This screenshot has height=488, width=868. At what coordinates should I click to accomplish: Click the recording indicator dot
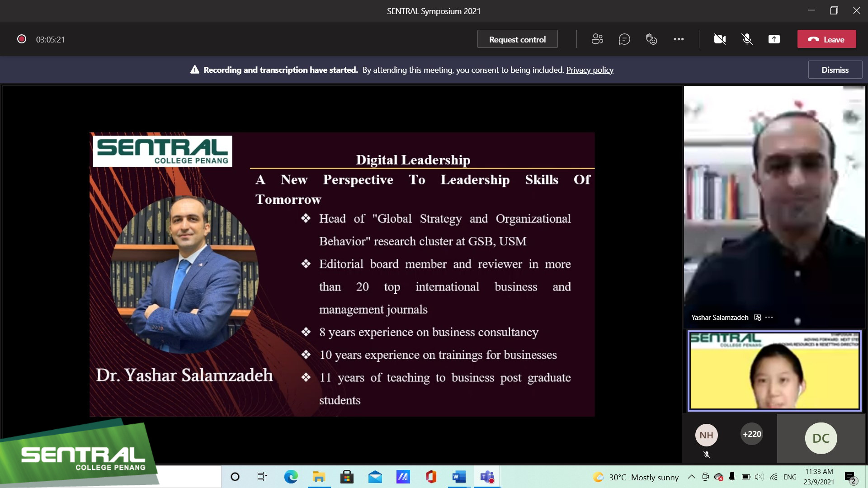21,39
